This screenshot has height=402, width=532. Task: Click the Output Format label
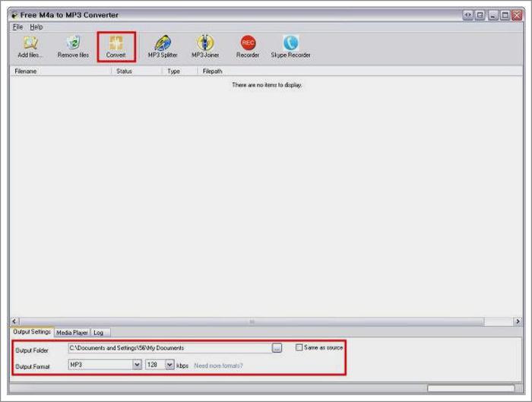pyautogui.click(x=33, y=367)
